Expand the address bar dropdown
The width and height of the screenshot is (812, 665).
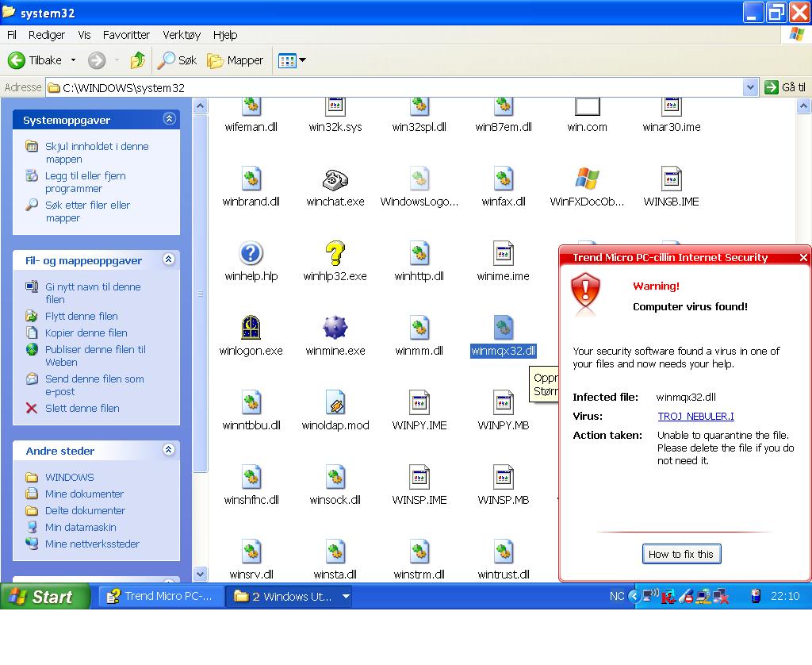(x=750, y=87)
